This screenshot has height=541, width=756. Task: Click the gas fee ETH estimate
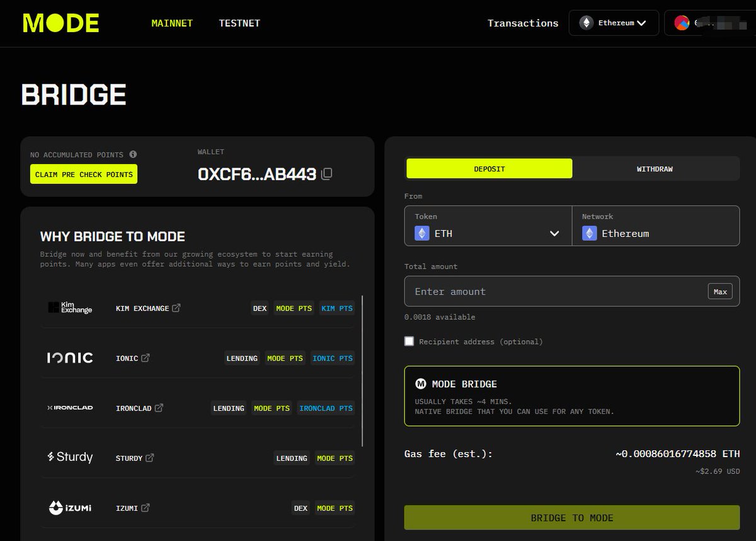pos(678,454)
